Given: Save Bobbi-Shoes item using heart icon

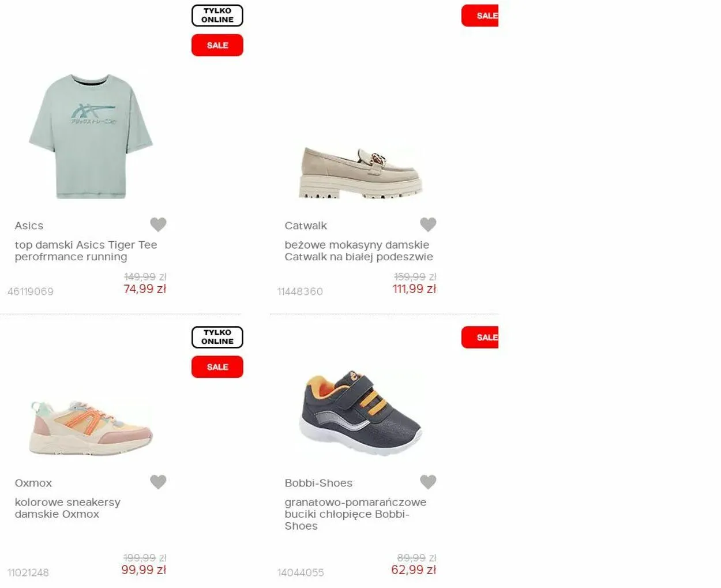Looking at the screenshot, I should pyautogui.click(x=428, y=482).
